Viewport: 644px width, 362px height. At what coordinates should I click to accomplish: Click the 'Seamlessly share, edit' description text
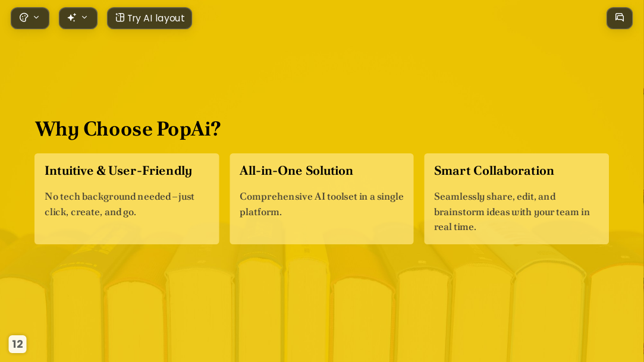pyautogui.click(x=512, y=212)
